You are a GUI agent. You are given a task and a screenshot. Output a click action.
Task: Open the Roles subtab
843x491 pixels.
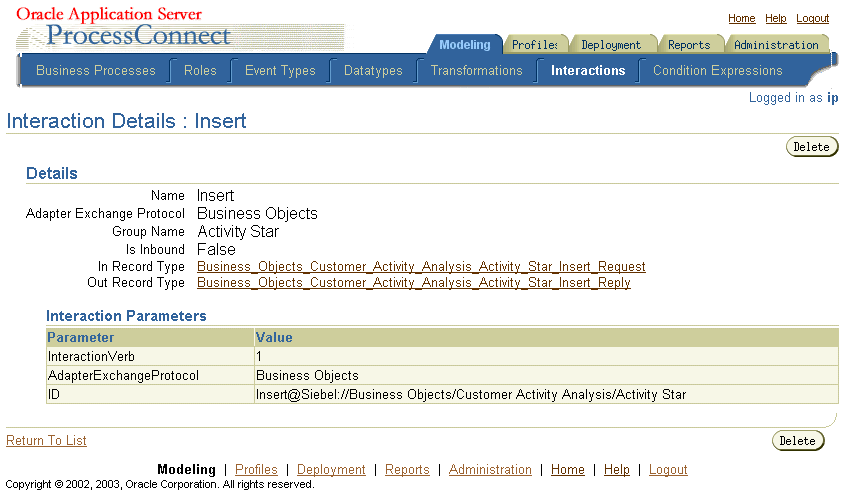[x=200, y=70]
